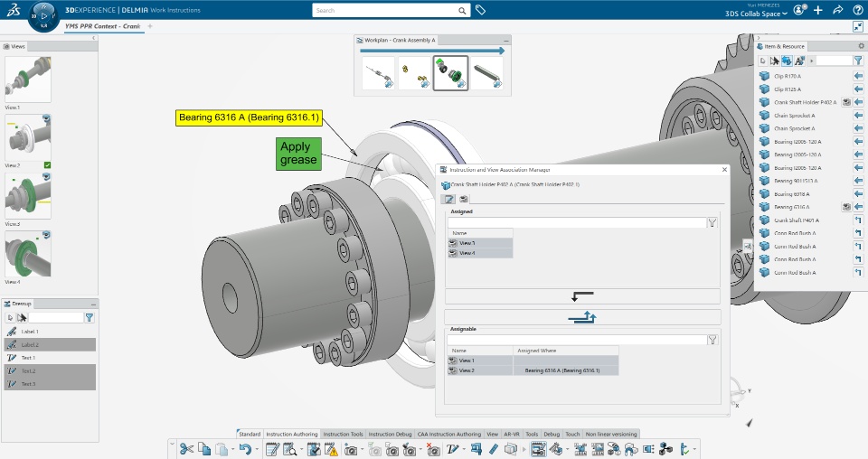Image resolution: width=868 pixels, height=459 pixels.
Task: Select the third workplan step thumbnail
Action: click(x=450, y=73)
